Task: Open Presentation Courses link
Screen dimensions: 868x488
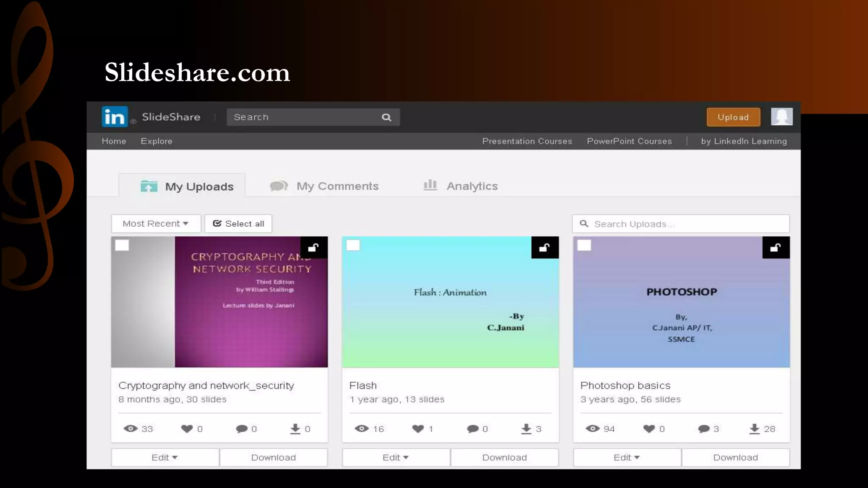Action: 527,141
